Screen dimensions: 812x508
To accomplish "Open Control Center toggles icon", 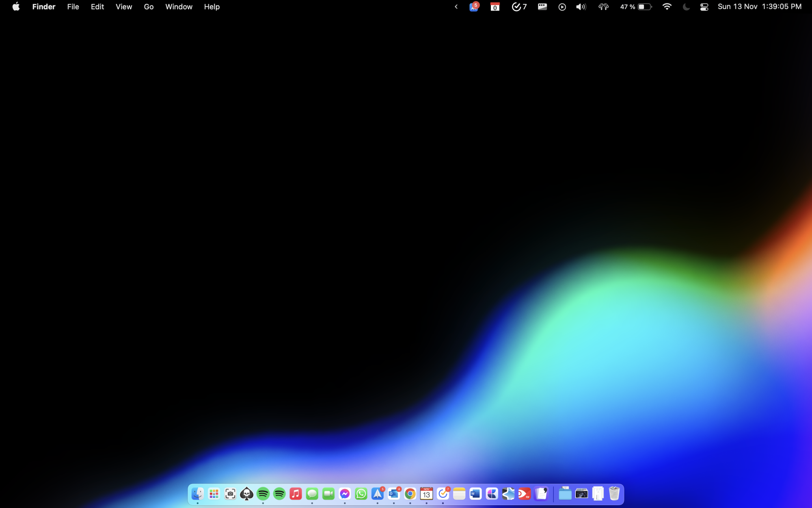I will [x=704, y=7].
